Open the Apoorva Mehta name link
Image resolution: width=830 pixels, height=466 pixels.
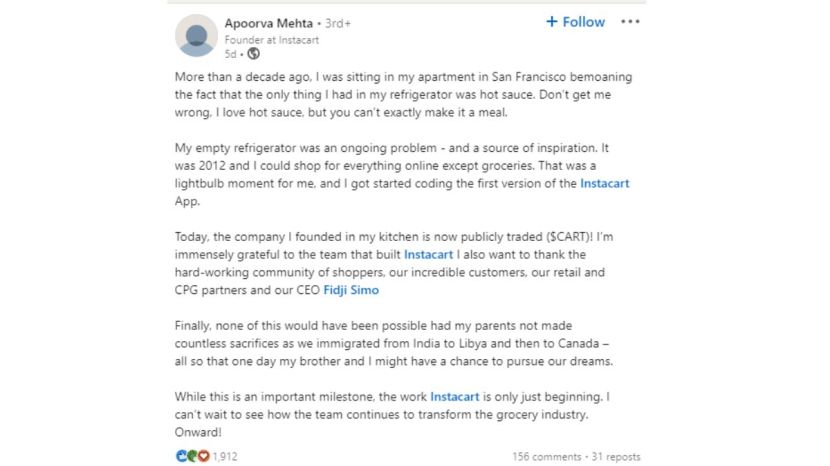click(268, 23)
